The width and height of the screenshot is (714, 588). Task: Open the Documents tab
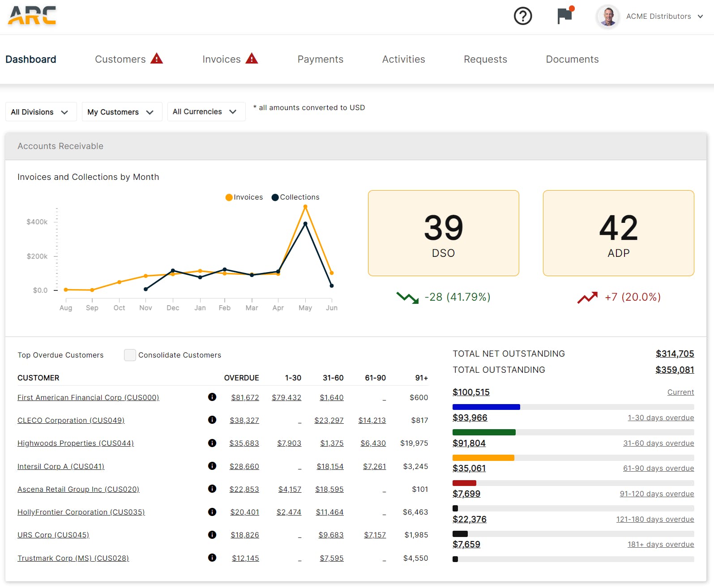point(572,60)
